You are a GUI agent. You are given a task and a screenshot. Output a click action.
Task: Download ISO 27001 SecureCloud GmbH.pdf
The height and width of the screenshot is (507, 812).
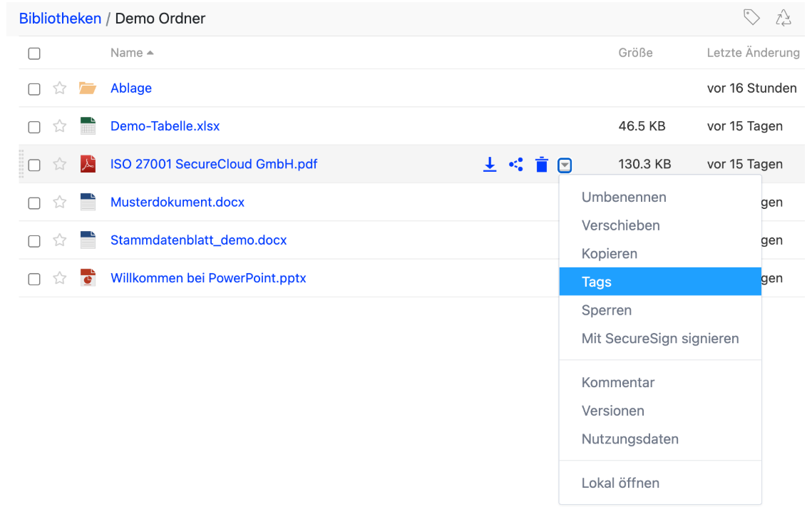coord(489,165)
